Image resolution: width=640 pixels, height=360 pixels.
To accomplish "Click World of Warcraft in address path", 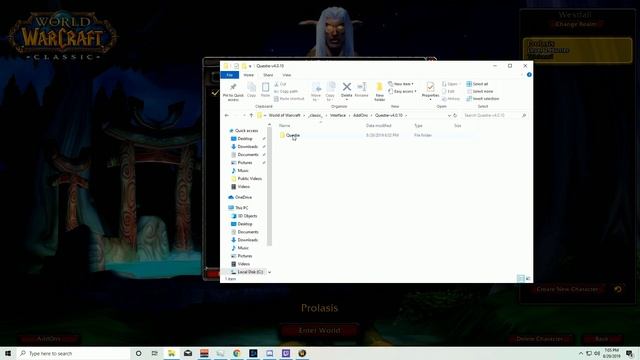I will 284,116.
